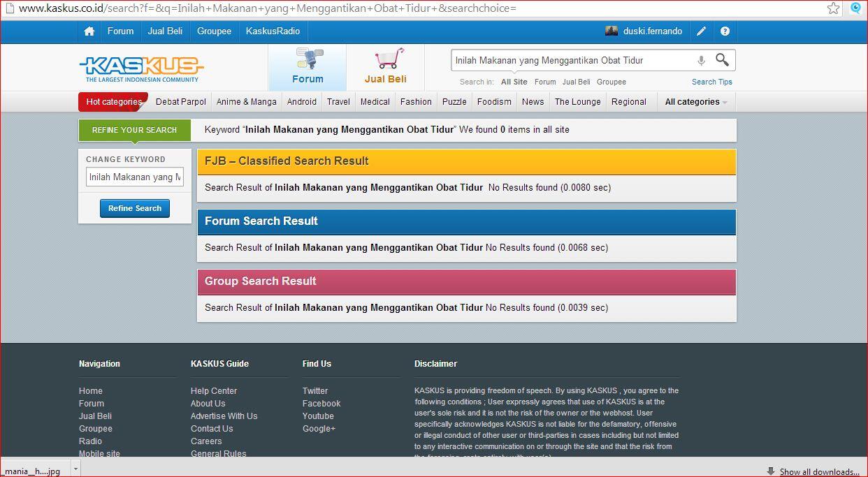Click the pencil edit icon beside the username
The height and width of the screenshot is (477, 868).
(701, 31)
